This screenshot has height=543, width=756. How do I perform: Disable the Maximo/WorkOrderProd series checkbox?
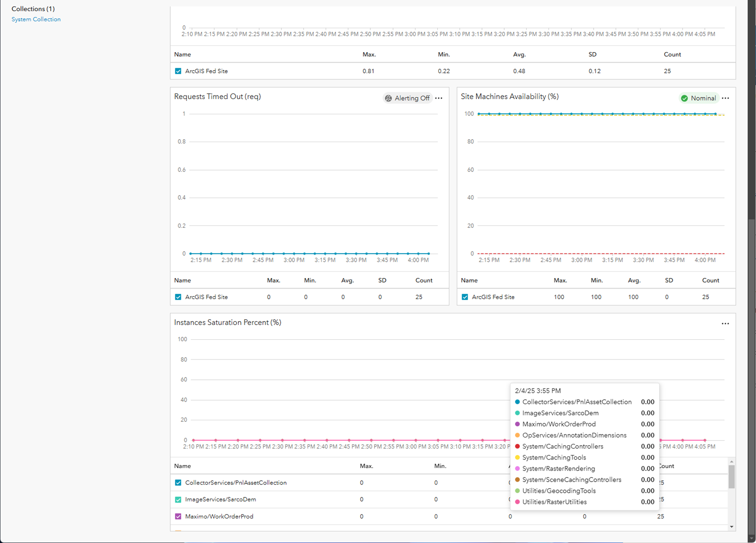pyautogui.click(x=178, y=516)
